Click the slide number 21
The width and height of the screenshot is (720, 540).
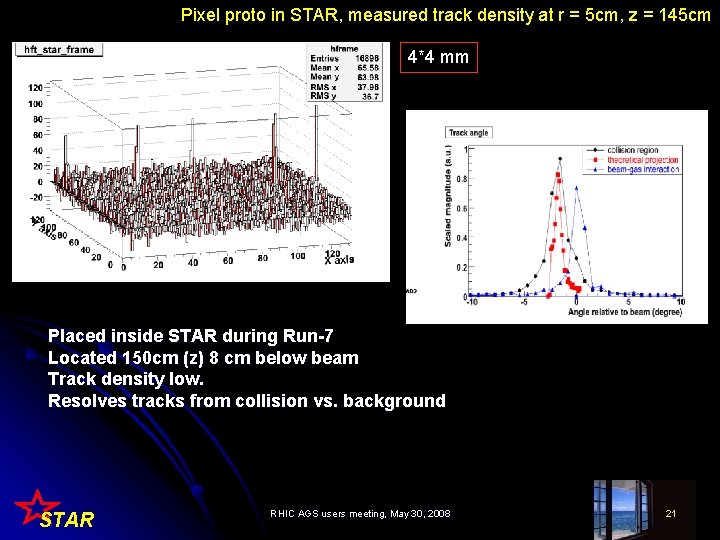coord(670,513)
